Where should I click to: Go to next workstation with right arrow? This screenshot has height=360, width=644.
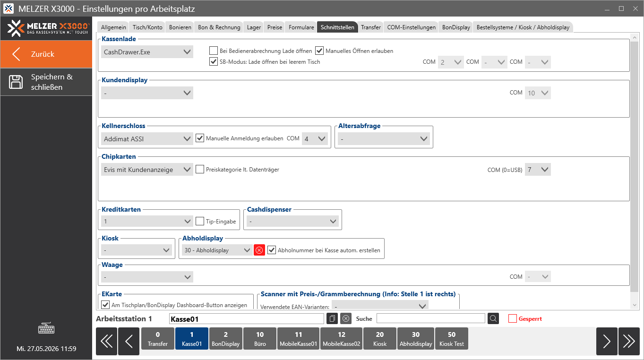coord(607,341)
